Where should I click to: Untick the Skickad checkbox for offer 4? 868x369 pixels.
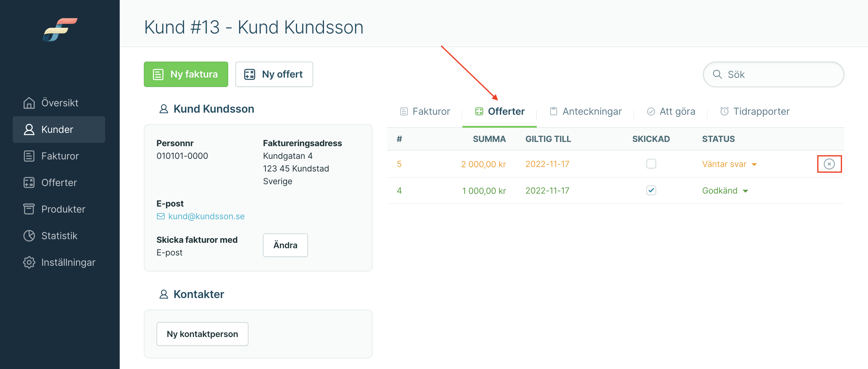click(651, 191)
